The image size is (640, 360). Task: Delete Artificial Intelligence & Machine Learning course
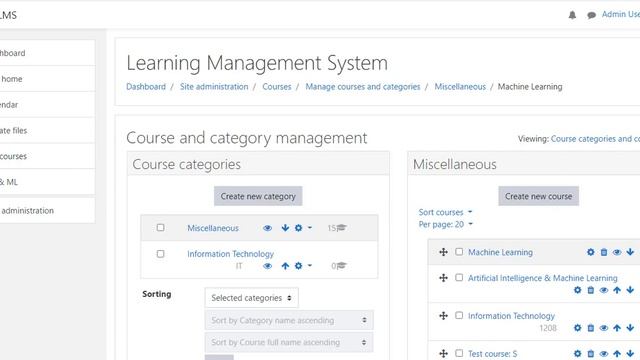(x=591, y=290)
